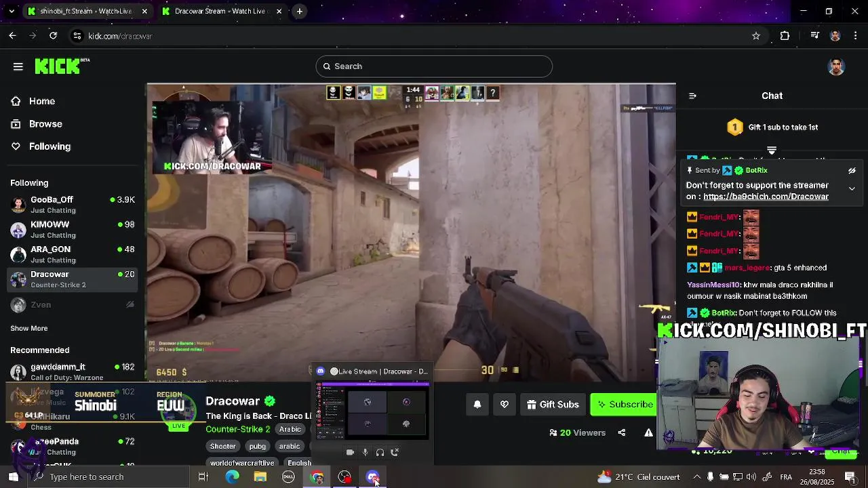The height and width of the screenshot is (488, 868).
Task: Open the hamburger sidebar menu
Action: pyautogui.click(x=18, y=66)
